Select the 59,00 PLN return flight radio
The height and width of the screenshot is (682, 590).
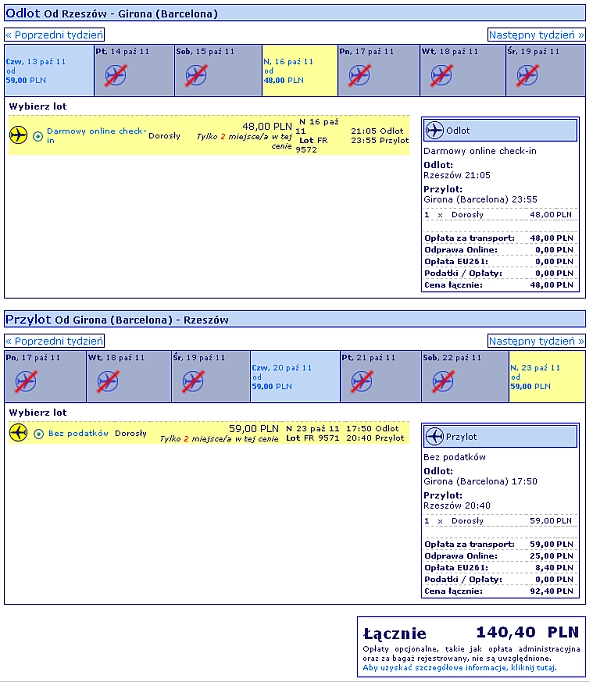pos(39,434)
